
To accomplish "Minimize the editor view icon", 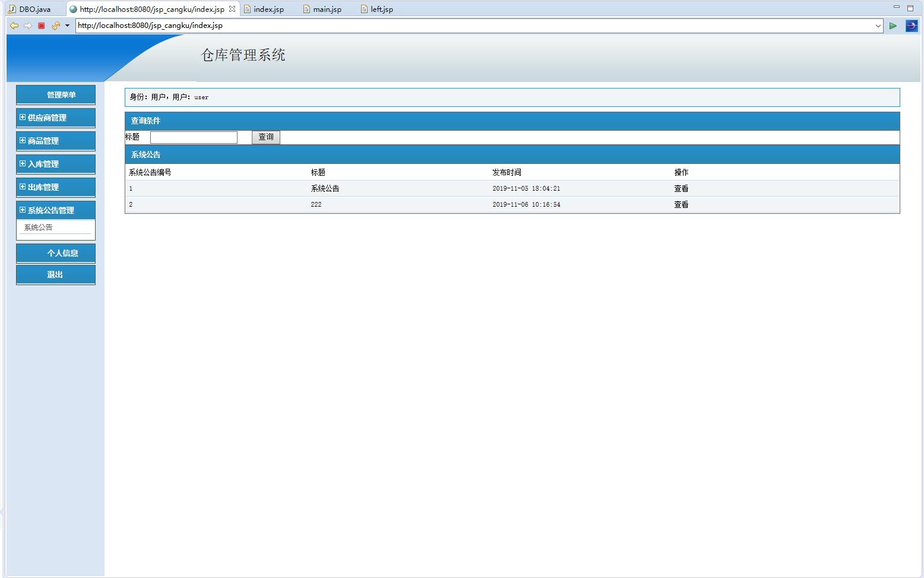I will coord(897,6).
